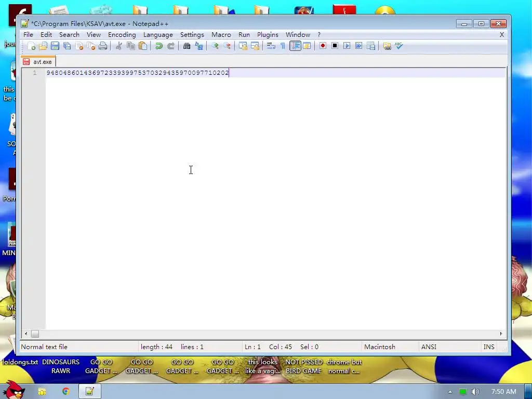Select Notepad++ taskbar button
Image resolution: width=532 pixels, height=399 pixels.
[90, 392]
